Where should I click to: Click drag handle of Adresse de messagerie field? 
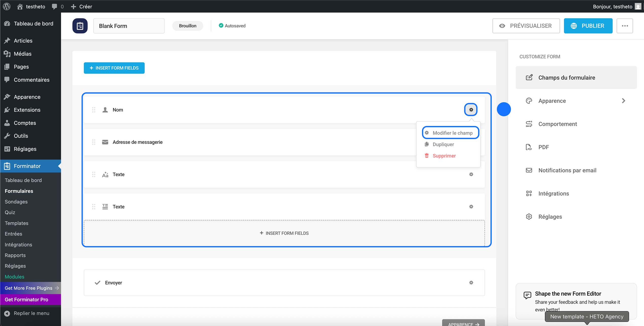[x=94, y=142]
